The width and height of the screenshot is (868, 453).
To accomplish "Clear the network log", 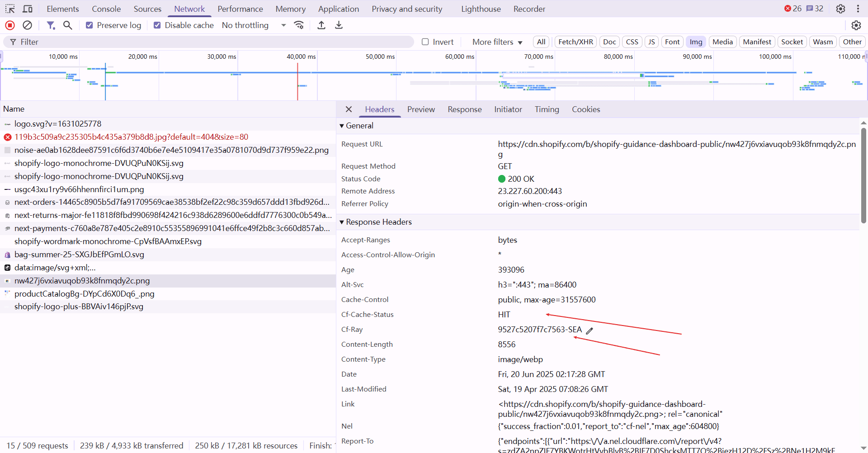I will click(x=28, y=25).
